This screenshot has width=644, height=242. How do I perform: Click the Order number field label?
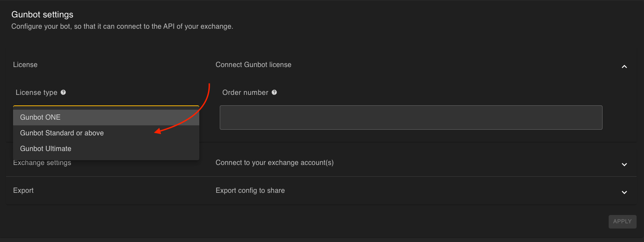click(x=245, y=93)
